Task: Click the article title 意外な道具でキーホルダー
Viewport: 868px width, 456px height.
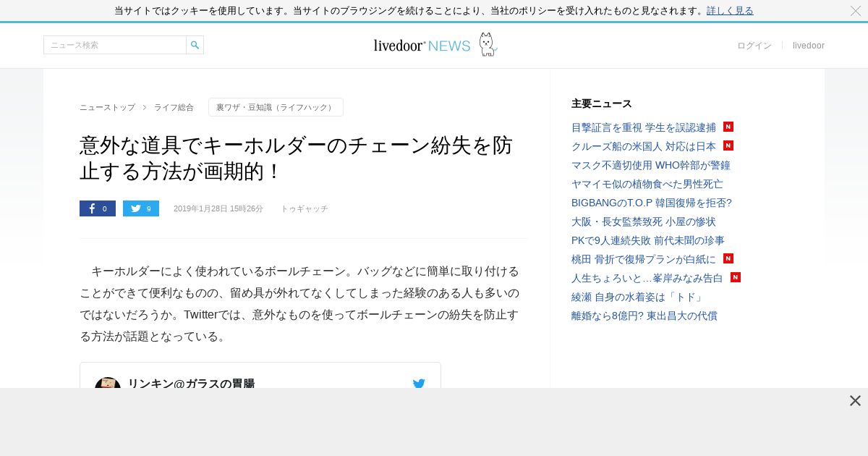Action: point(296,159)
